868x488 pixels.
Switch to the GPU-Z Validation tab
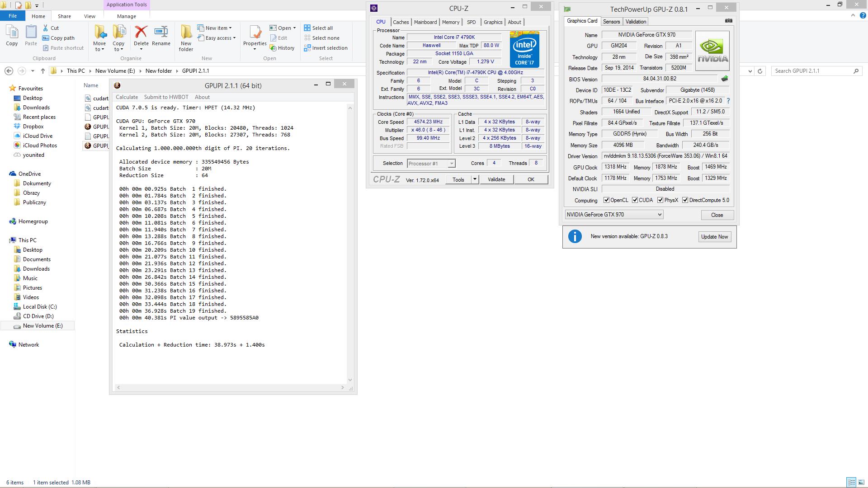pyautogui.click(x=636, y=22)
